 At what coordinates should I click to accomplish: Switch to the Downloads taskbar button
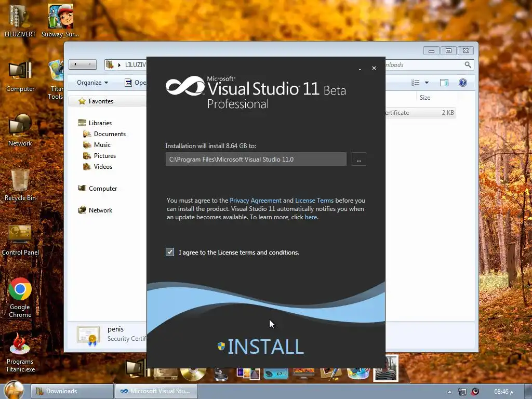pos(72,391)
